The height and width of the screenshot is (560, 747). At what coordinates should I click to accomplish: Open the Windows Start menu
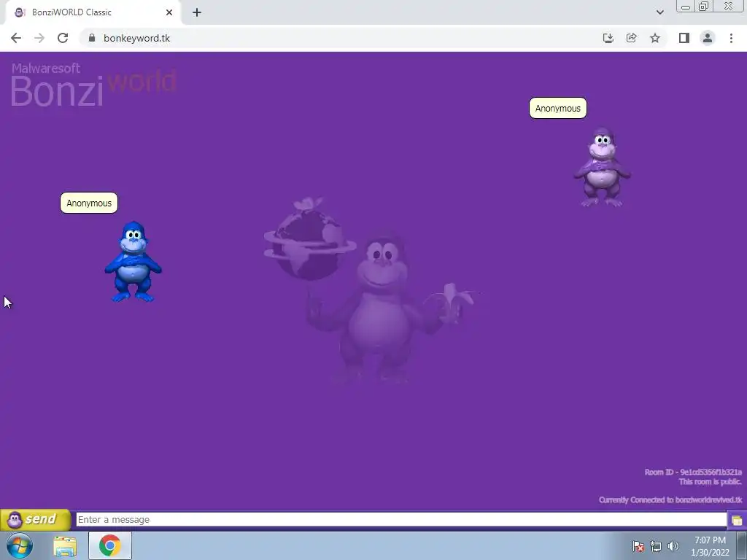click(x=20, y=545)
